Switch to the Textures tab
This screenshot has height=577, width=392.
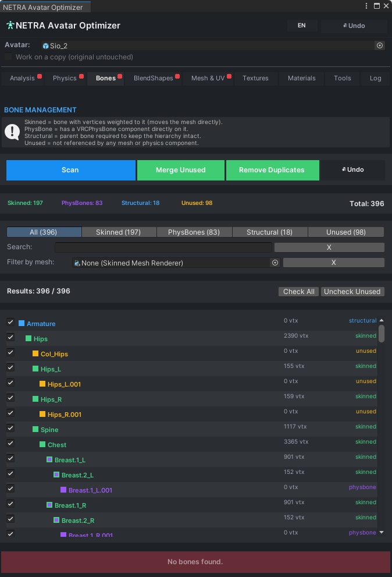tap(255, 78)
